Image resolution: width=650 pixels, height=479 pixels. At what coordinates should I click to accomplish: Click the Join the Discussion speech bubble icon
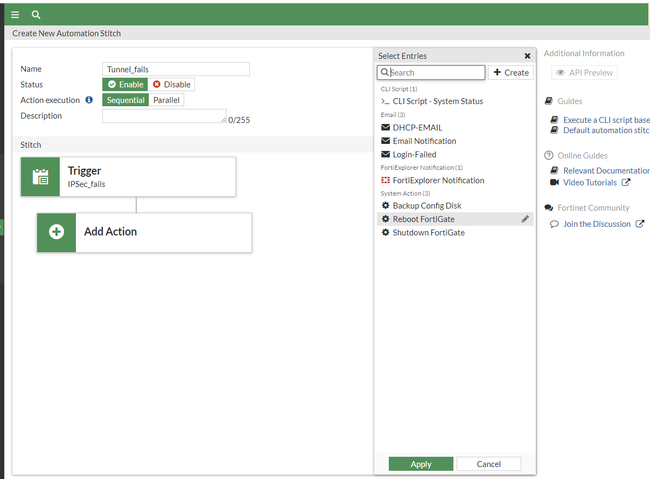(554, 224)
